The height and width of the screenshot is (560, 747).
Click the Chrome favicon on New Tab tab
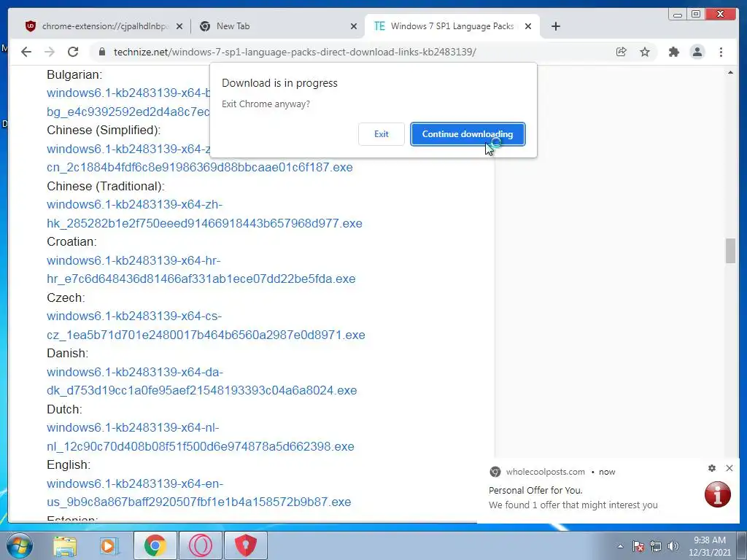tap(205, 26)
